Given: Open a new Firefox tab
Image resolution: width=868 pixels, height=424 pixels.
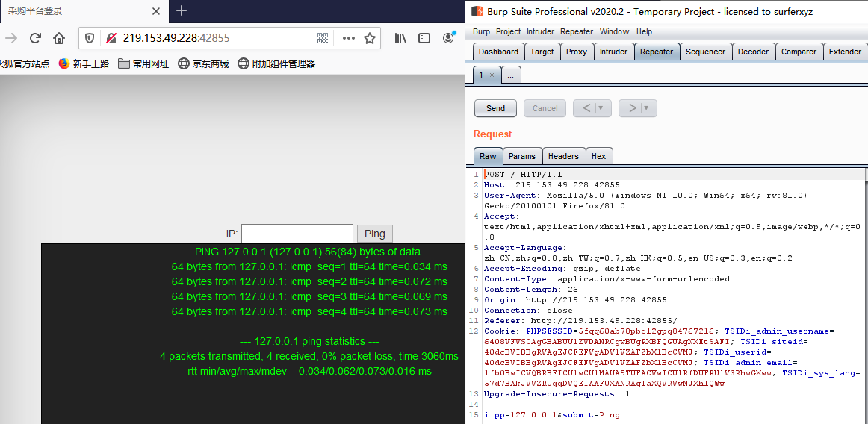Looking at the screenshot, I should (182, 10).
